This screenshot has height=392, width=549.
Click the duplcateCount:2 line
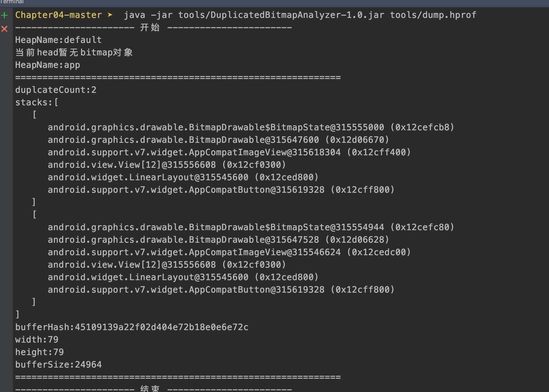point(56,90)
